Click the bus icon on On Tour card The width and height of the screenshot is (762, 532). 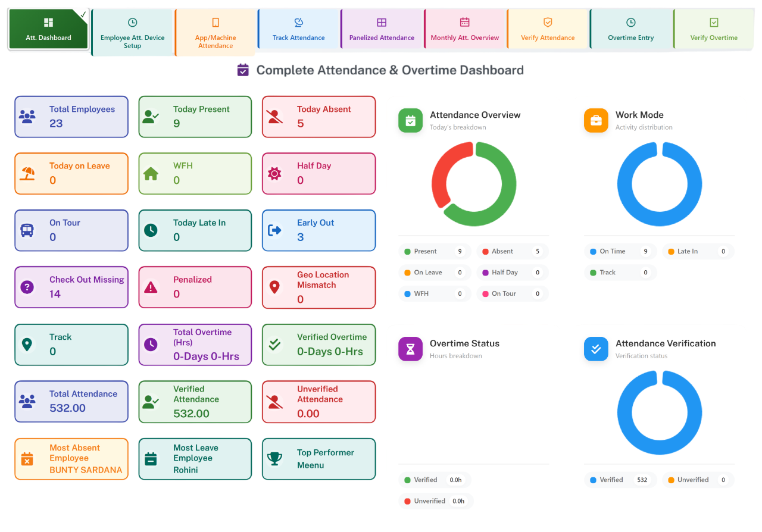27,230
